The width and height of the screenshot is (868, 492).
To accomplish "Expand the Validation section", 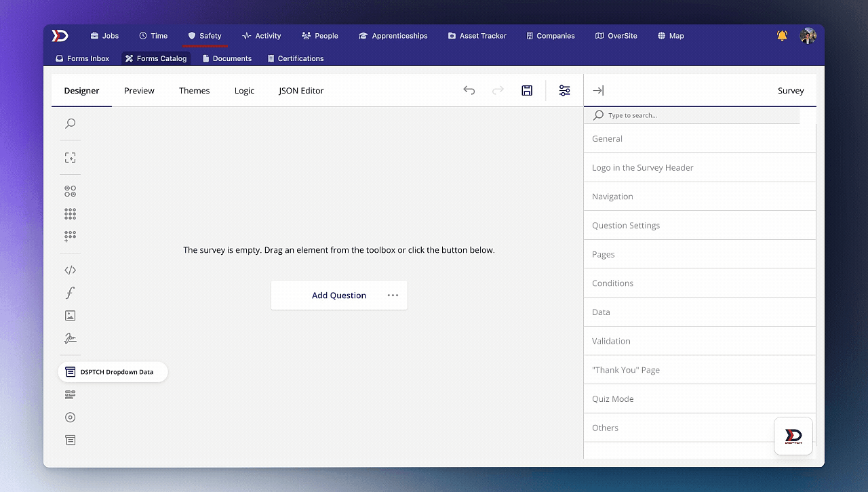I will 700,341.
